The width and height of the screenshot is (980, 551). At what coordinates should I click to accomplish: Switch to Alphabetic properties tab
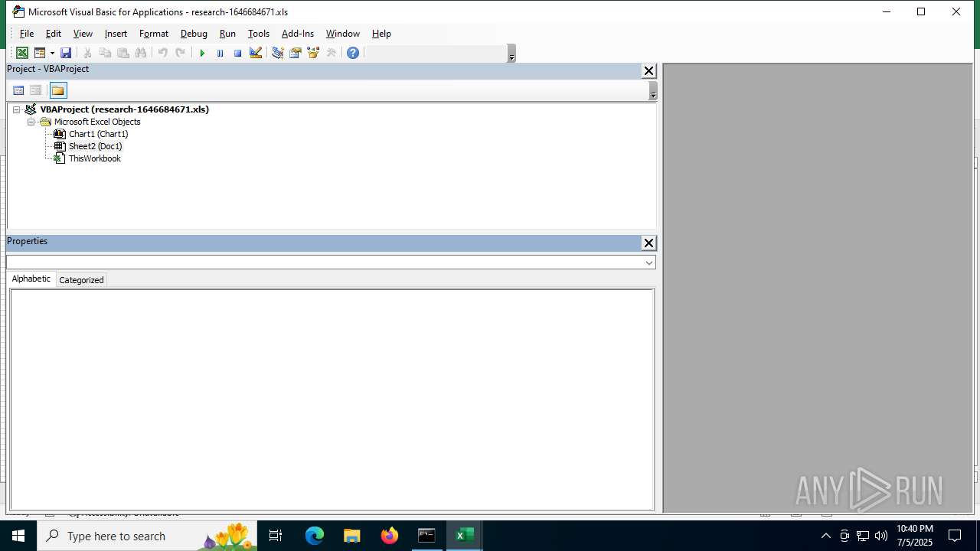[31, 279]
